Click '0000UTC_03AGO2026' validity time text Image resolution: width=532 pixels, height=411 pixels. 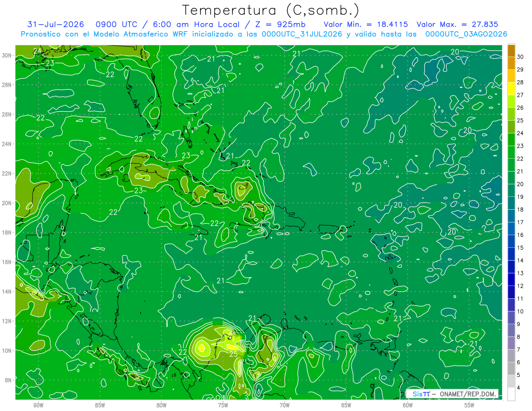(466, 34)
